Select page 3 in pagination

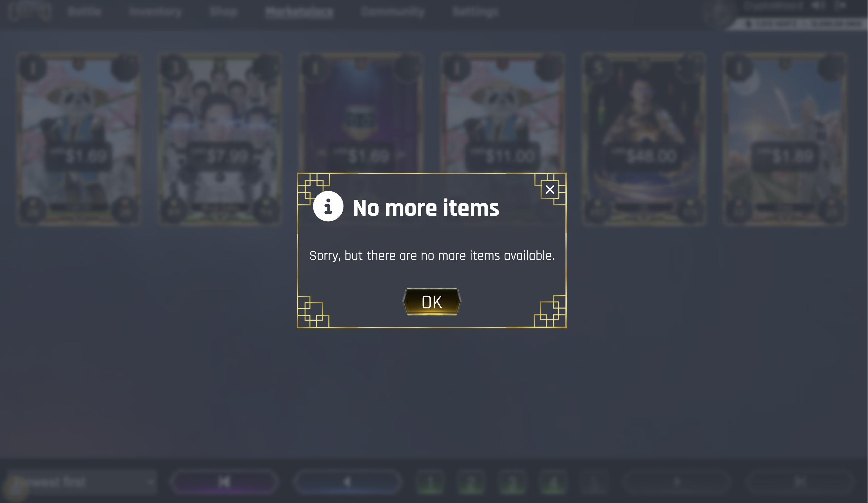click(512, 482)
